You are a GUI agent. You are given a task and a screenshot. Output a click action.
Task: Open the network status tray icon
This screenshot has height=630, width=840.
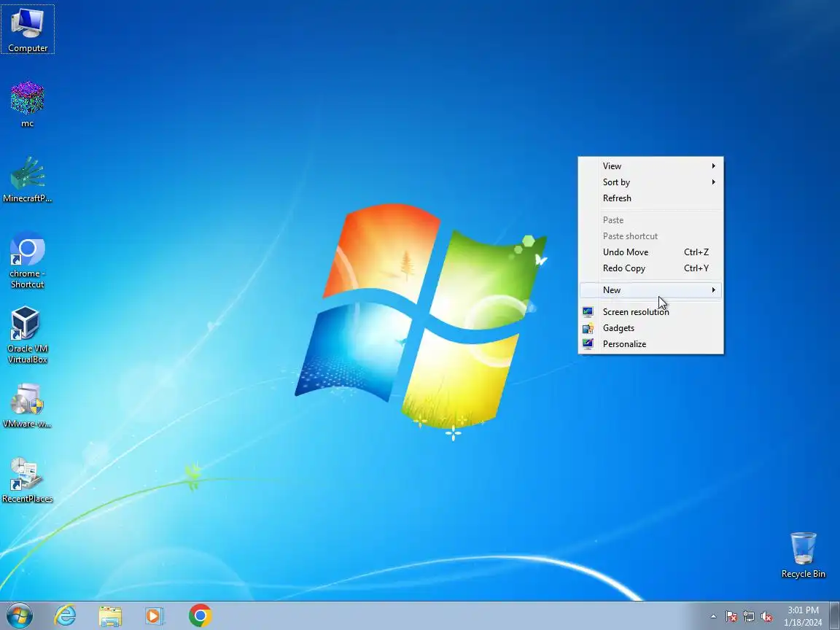click(x=749, y=617)
